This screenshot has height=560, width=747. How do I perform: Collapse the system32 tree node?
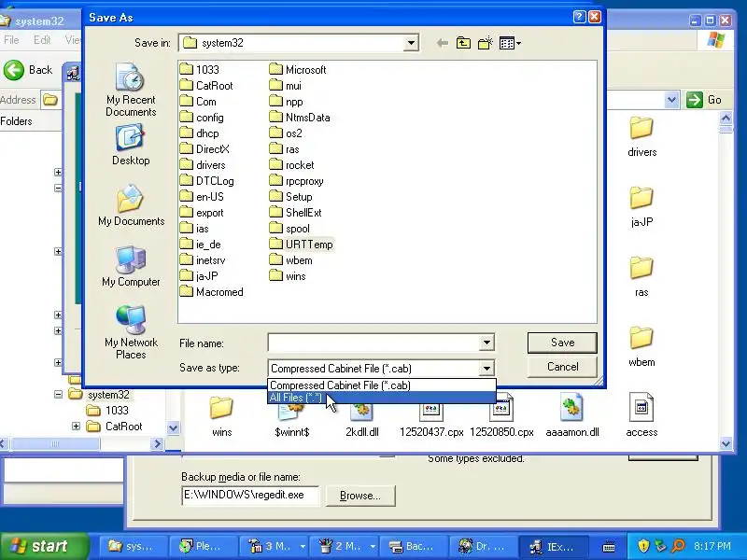click(x=58, y=394)
